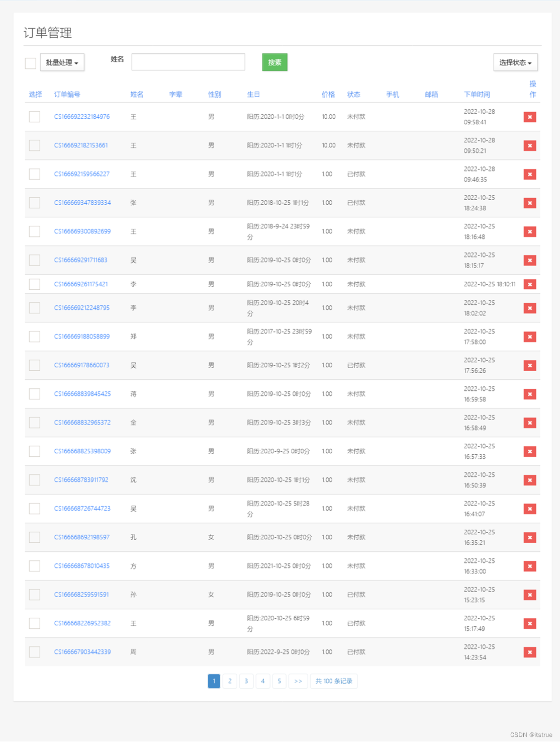Click the 订单管理 page title
This screenshot has width=560, height=742.
pos(48,33)
